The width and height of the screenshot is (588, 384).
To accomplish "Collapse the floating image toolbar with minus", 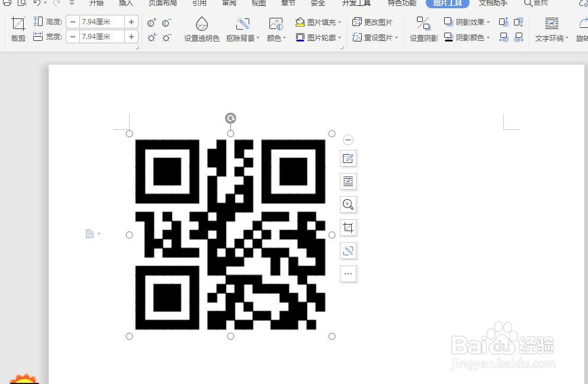I will pos(348,140).
